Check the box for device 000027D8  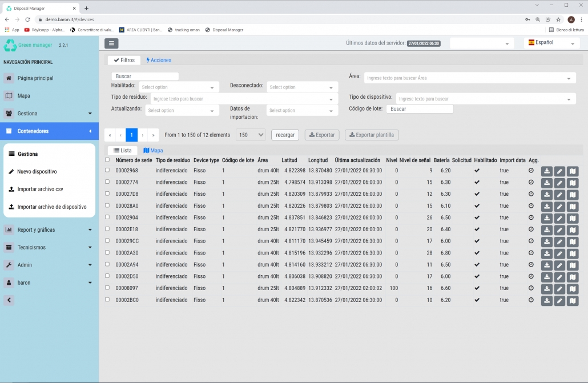[x=107, y=193]
